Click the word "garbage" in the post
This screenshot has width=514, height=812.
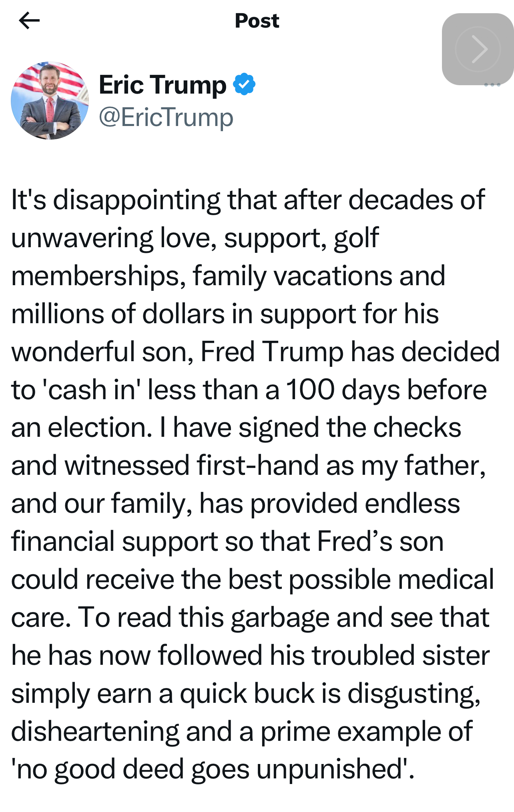point(280,618)
